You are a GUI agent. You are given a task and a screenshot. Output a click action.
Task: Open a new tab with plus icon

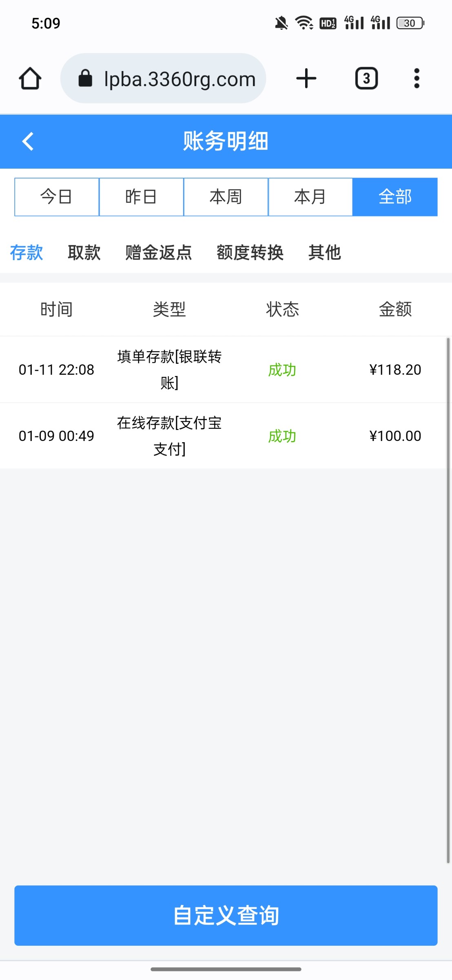[x=306, y=78]
